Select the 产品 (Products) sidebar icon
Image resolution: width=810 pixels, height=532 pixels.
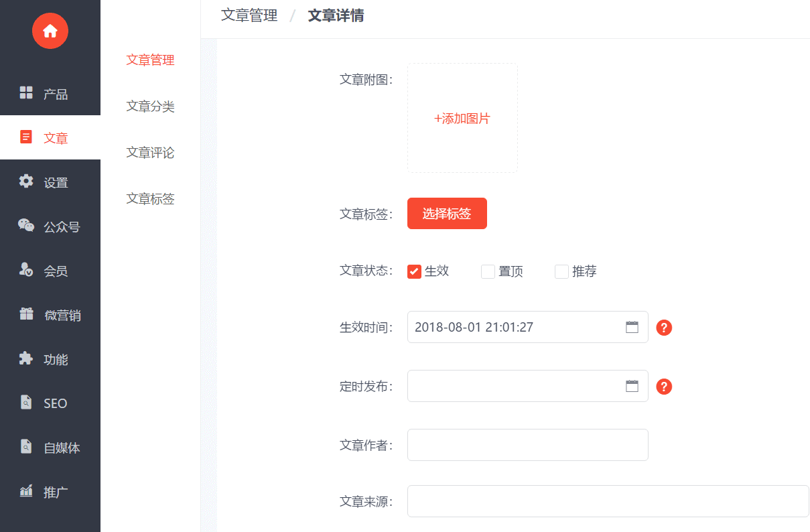(50, 94)
